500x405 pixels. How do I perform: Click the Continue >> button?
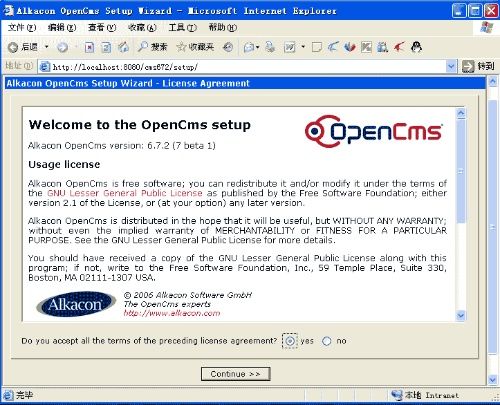pos(235,374)
